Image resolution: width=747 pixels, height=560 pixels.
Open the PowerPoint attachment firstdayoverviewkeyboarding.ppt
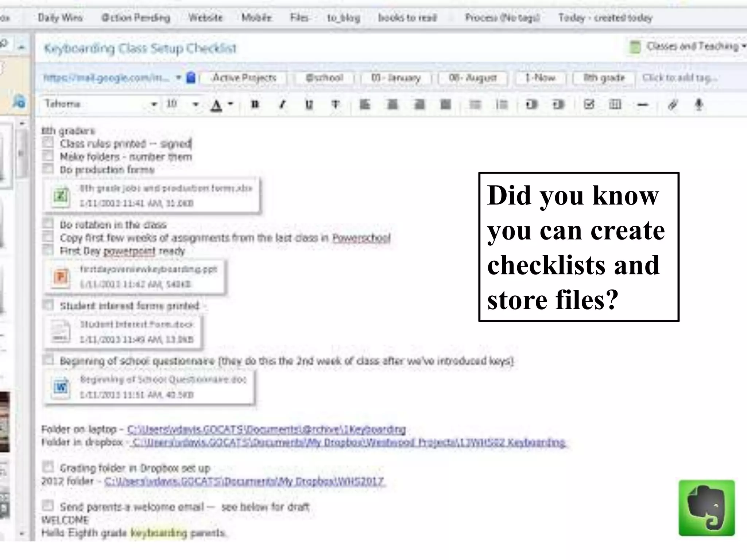click(x=134, y=277)
